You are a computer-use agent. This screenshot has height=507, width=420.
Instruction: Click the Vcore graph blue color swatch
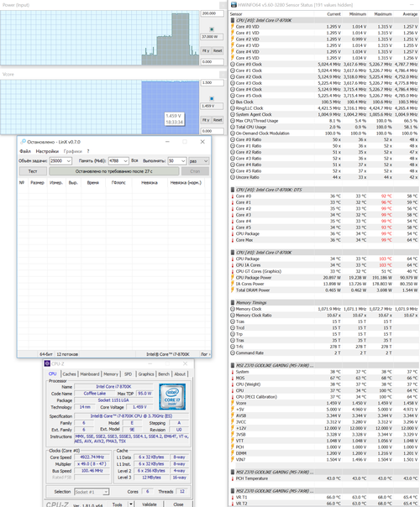(x=212, y=98)
